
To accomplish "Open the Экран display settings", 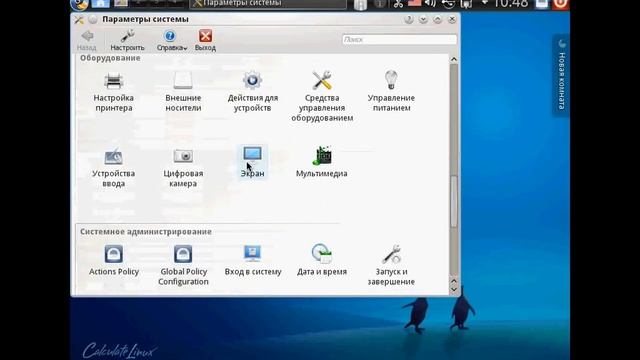I will point(252,162).
